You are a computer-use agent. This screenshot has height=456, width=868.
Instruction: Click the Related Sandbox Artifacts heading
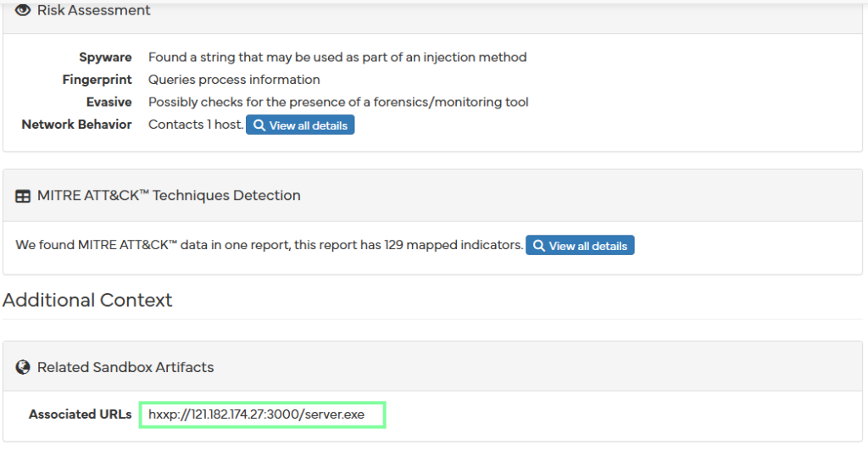click(x=125, y=368)
